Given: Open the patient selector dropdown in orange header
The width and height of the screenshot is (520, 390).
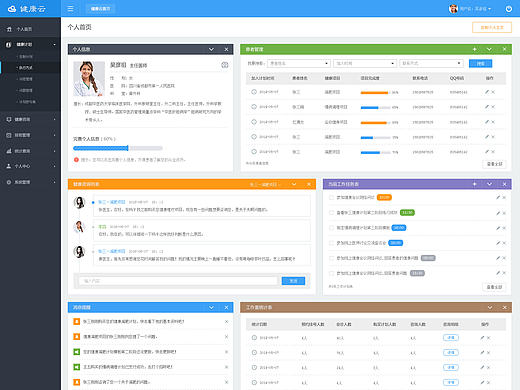Looking at the screenshot, I should [265, 184].
